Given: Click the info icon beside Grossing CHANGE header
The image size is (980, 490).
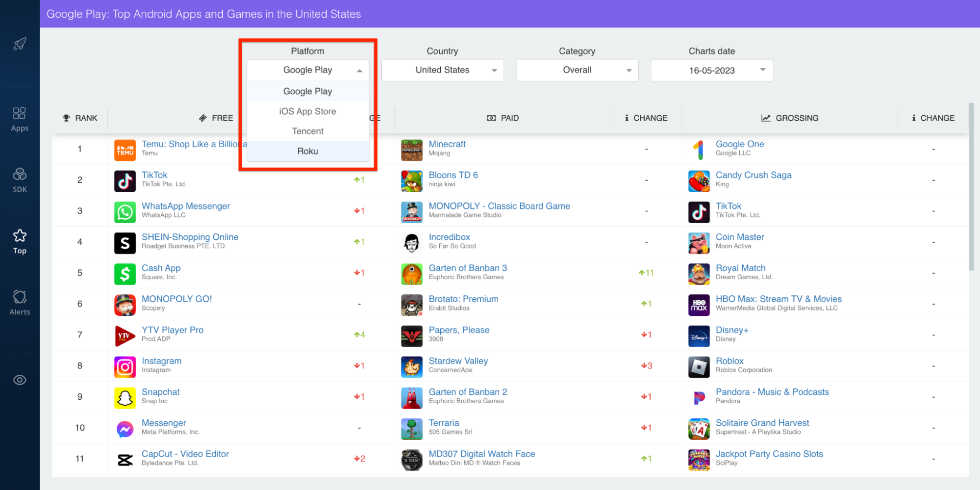Looking at the screenshot, I should 913,118.
